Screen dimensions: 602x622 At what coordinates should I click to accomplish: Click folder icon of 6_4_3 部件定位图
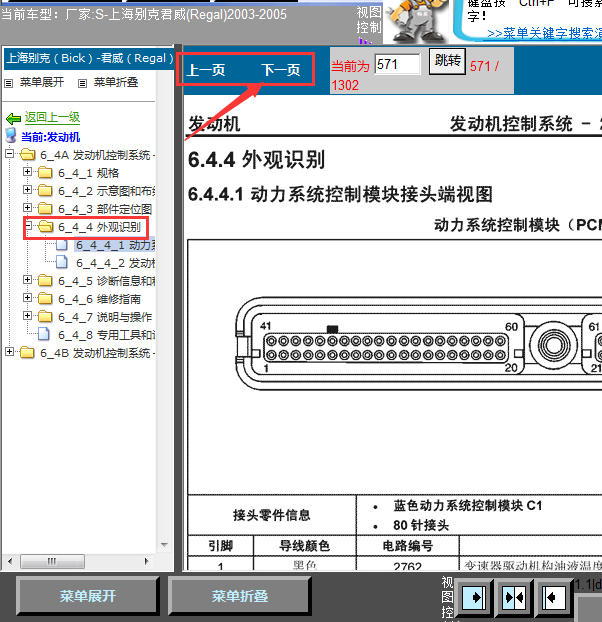45,209
